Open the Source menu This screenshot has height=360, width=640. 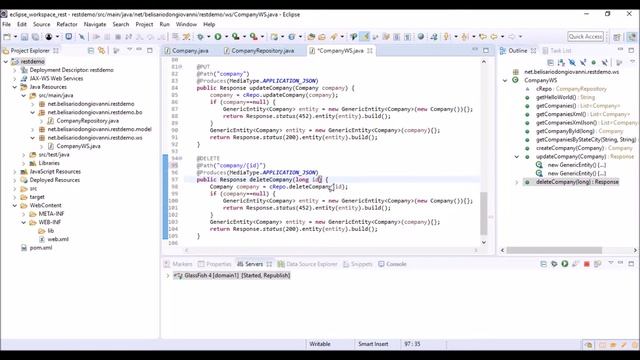coord(42,24)
